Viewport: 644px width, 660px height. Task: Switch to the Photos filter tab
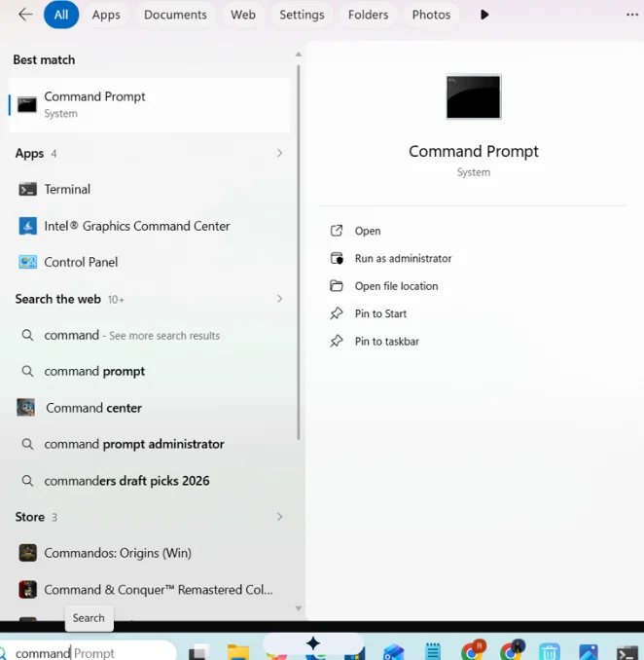coord(431,15)
